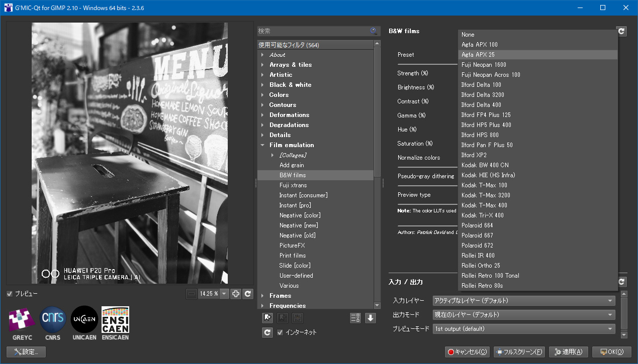The image size is (638, 364).
Task: Click the GREYC logo
Action: pos(22,323)
